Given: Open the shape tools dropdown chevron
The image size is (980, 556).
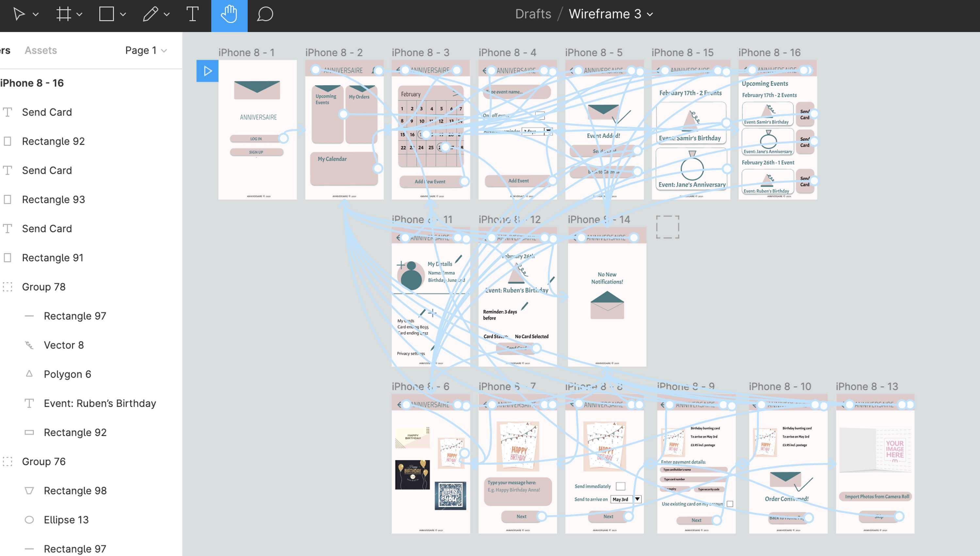Looking at the screenshot, I should pos(123,14).
